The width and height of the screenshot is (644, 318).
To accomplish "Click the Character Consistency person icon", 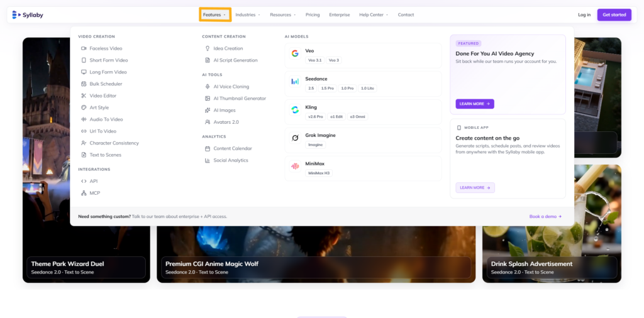I will point(84,143).
